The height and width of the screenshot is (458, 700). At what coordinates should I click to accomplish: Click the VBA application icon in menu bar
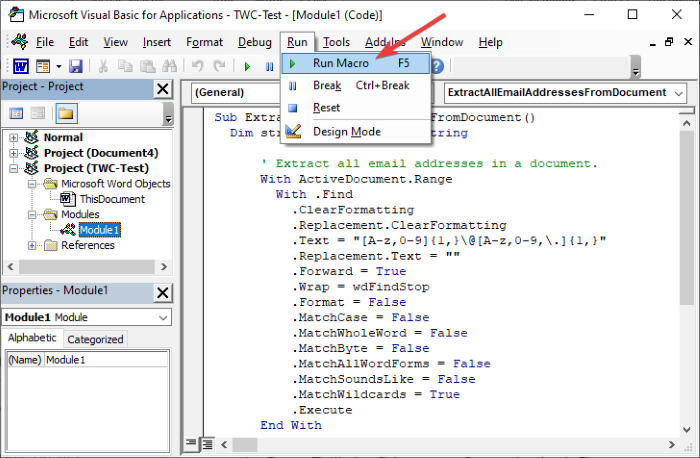coord(20,42)
